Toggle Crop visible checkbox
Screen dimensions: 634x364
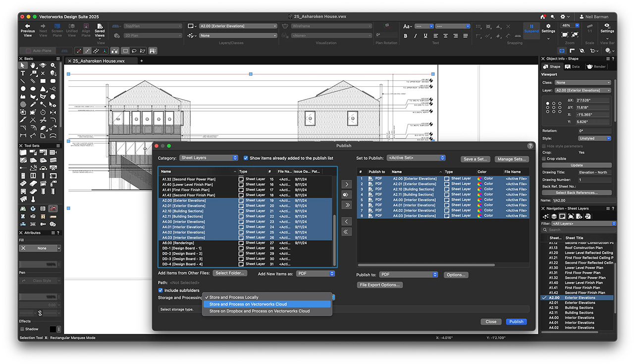544,158
